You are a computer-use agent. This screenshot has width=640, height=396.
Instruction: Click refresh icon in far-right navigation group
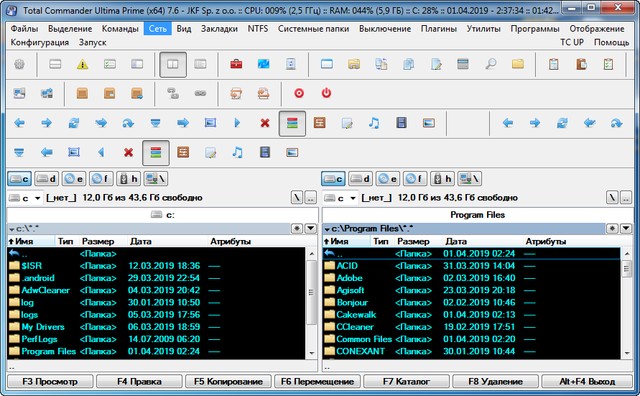click(562, 123)
